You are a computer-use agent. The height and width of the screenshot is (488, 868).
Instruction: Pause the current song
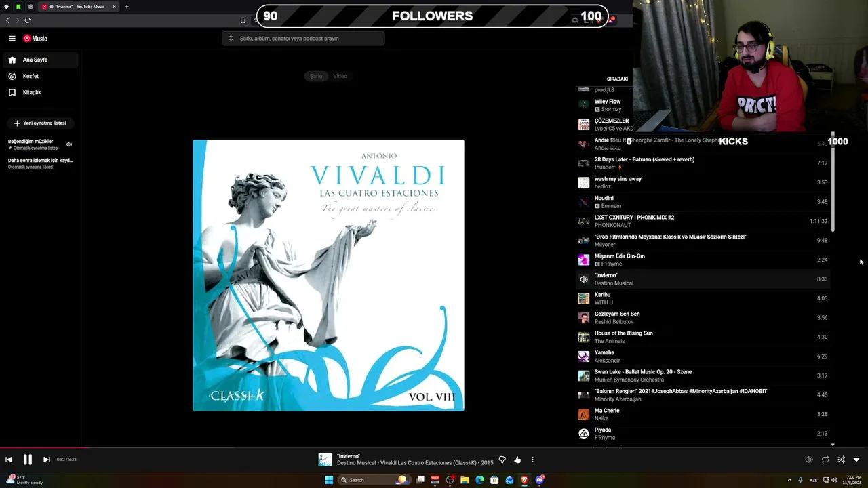point(28,460)
